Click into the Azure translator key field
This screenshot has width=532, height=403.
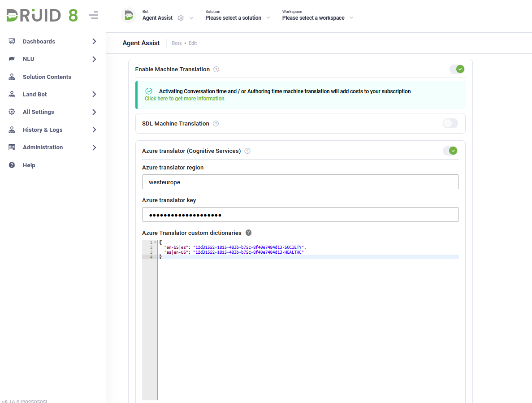coord(300,214)
